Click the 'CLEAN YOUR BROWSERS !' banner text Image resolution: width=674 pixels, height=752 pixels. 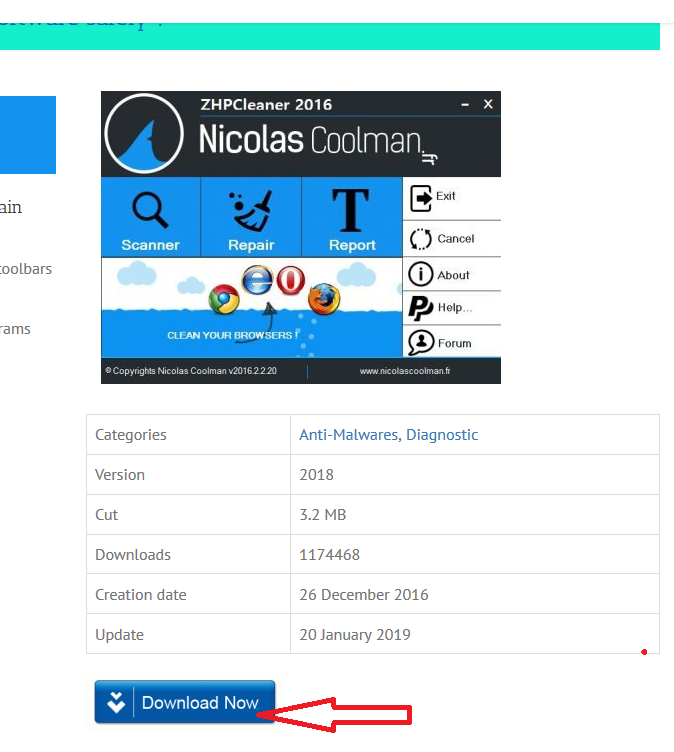click(x=233, y=335)
